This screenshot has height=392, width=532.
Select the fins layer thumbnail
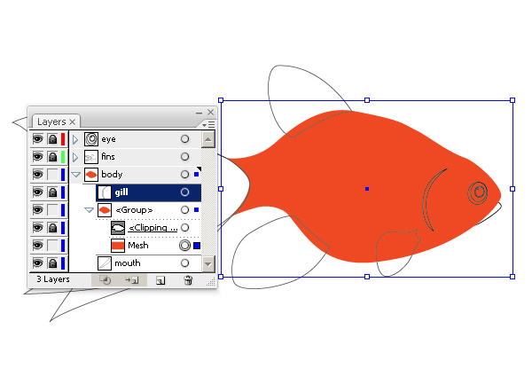tap(91, 157)
